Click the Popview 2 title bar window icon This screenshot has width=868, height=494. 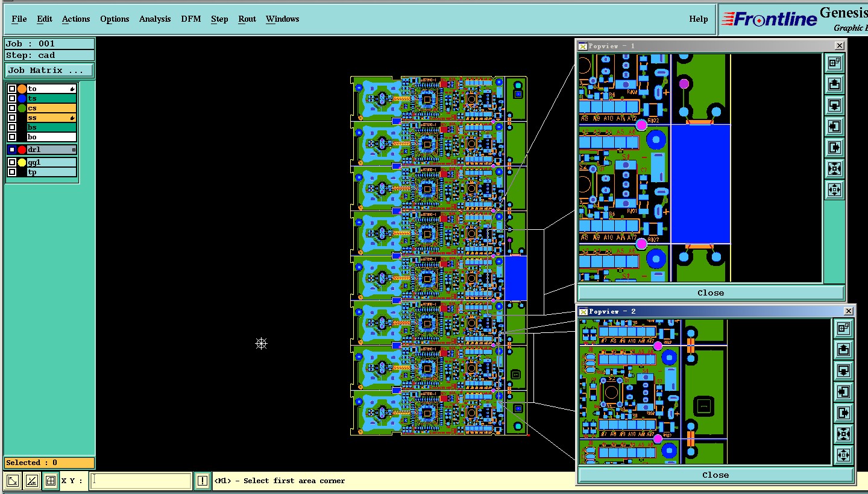583,311
